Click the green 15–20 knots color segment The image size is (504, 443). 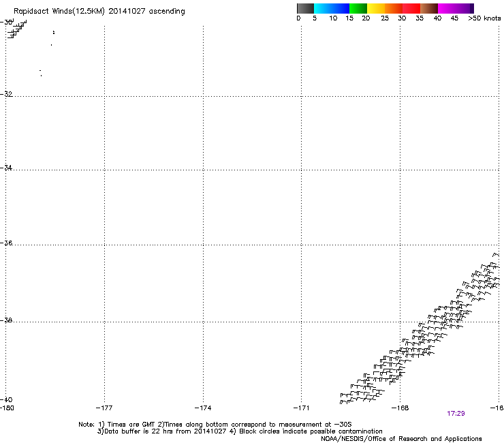[x=358, y=8]
